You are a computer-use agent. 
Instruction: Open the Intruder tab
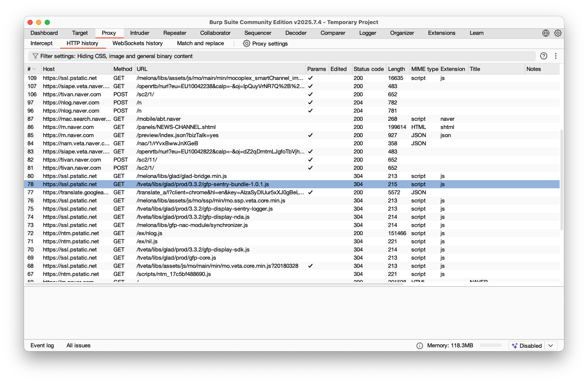(x=140, y=33)
